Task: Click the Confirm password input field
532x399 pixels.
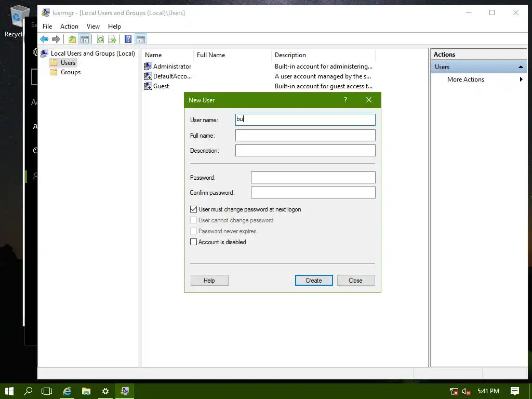Action: (313, 192)
